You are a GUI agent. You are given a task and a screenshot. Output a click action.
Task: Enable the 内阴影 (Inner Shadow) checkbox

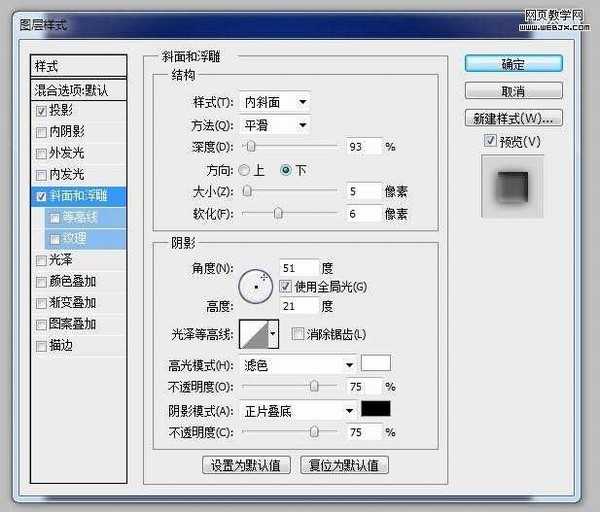click(x=41, y=131)
